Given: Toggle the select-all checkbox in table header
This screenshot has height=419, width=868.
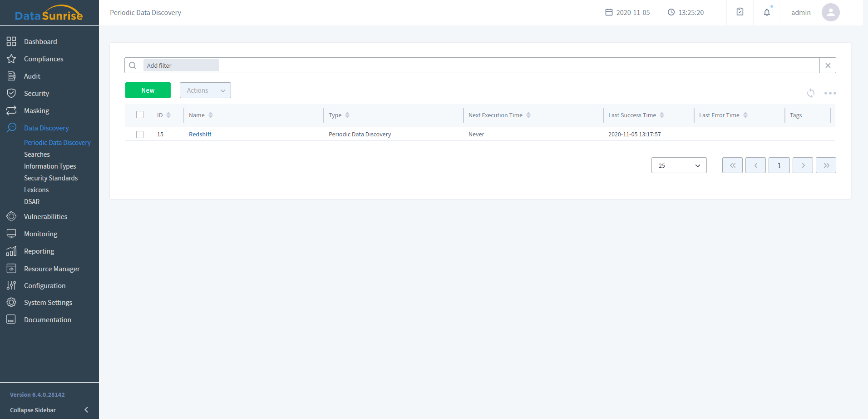Looking at the screenshot, I should [x=140, y=115].
